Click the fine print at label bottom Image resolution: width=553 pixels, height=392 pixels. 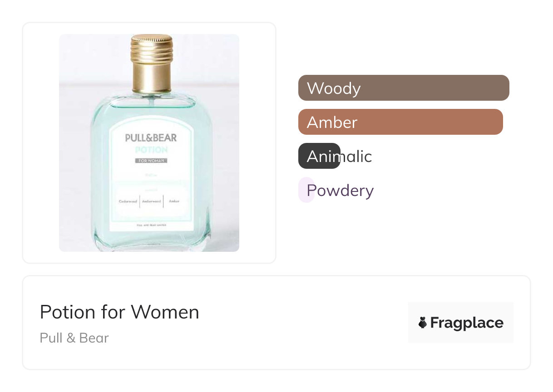click(152, 225)
